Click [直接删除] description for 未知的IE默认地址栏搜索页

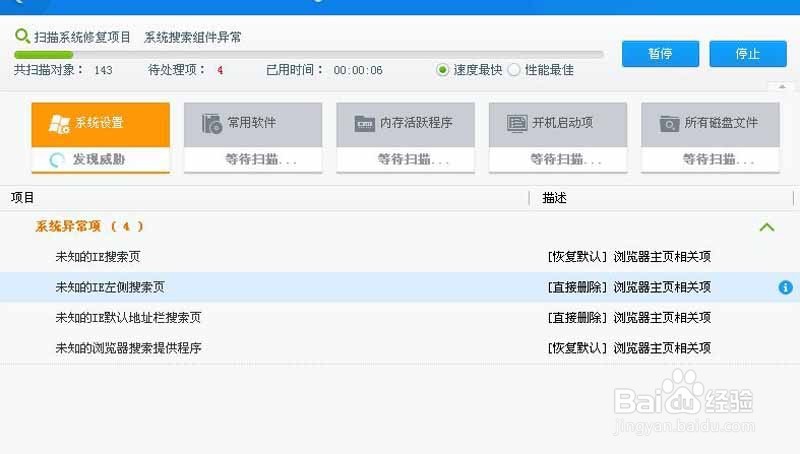629,318
